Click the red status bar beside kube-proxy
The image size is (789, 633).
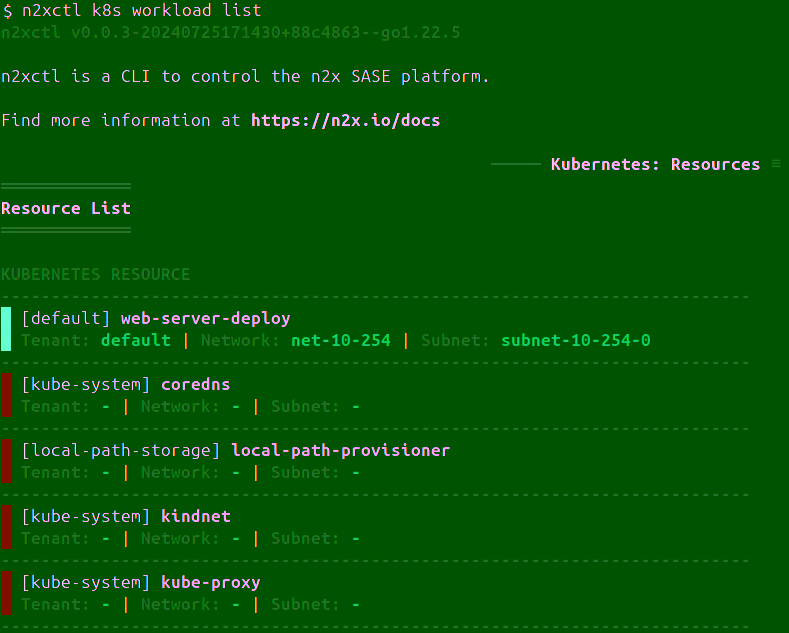click(x=6, y=593)
